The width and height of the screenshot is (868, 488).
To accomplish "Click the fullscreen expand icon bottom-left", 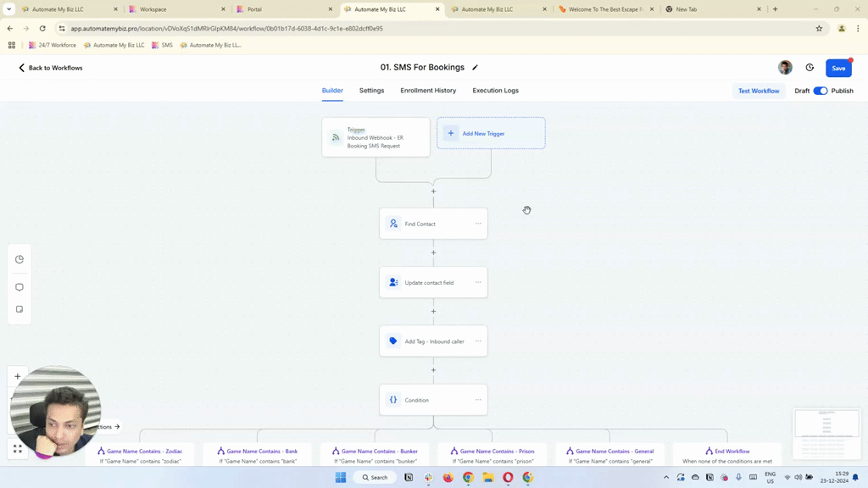I will point(17,449).
